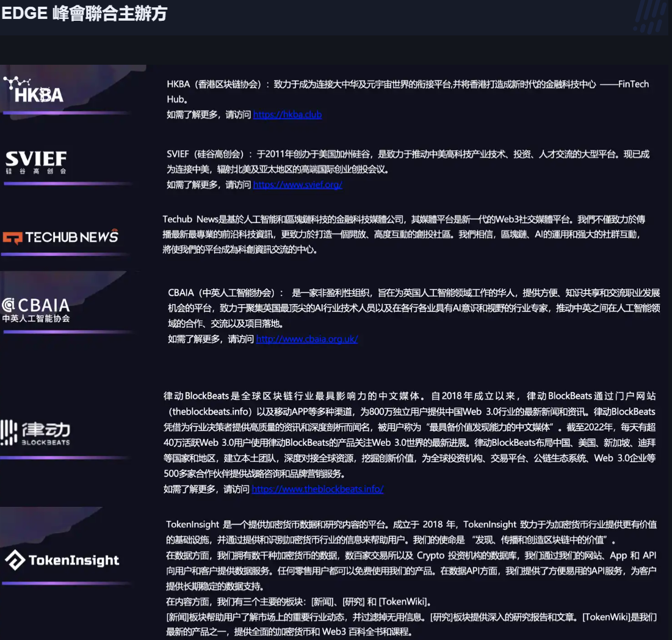
Task: Click the 在数据方面 line mentioning Crypto
Action: pyautogui.click(x=411, y=556)
